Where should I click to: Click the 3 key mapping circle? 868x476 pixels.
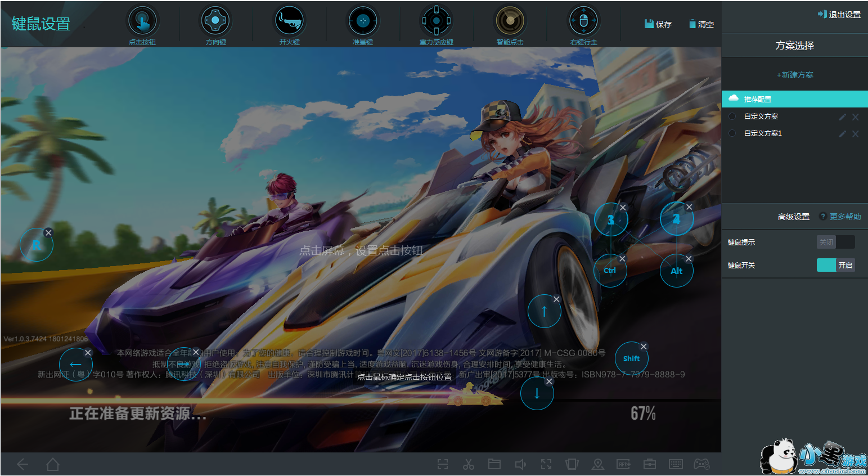pos(611,219)
